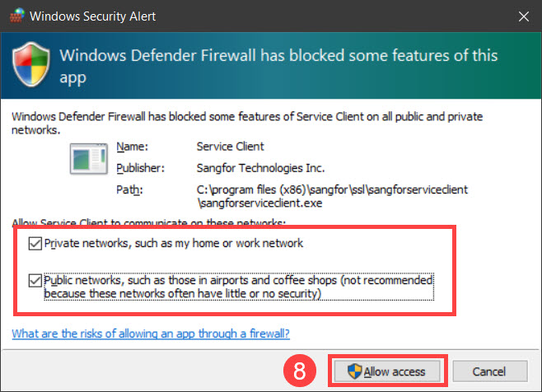Click the Path field label
The width and height of the screenshot is (542, 392).
(x=129, y=189)
